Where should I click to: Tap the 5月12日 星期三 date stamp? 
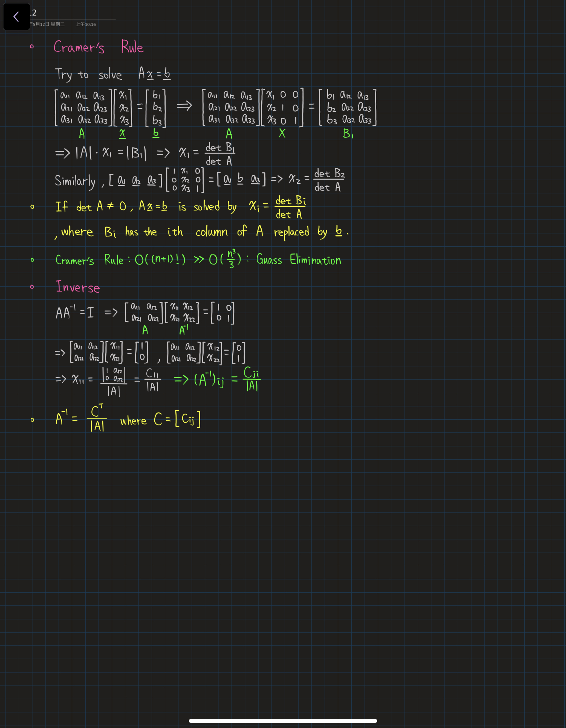(x=47, y=24)
